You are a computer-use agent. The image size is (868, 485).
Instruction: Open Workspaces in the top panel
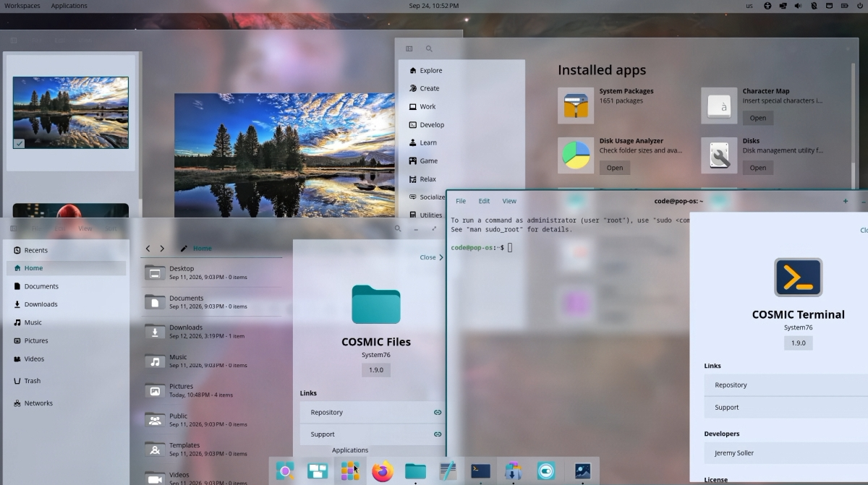pos(22,6)
